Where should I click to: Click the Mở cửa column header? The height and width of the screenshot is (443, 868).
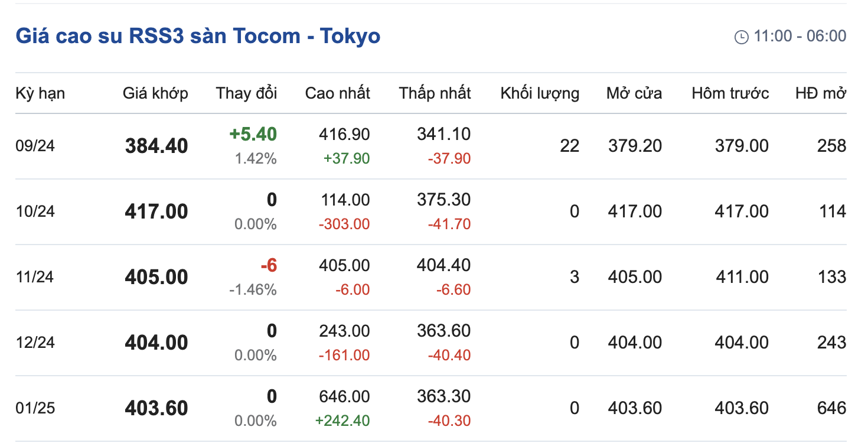[634, 93]
